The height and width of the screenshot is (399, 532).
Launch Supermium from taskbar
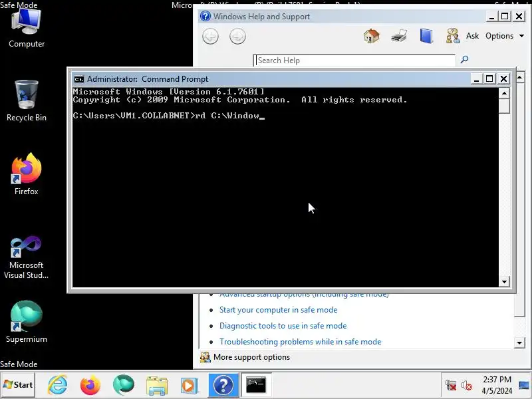coord(124,385)
